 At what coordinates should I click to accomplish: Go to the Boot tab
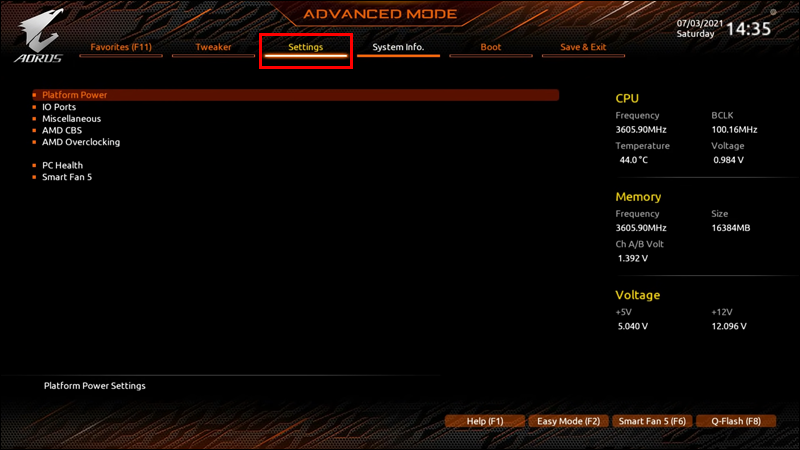tap(491, 47)
